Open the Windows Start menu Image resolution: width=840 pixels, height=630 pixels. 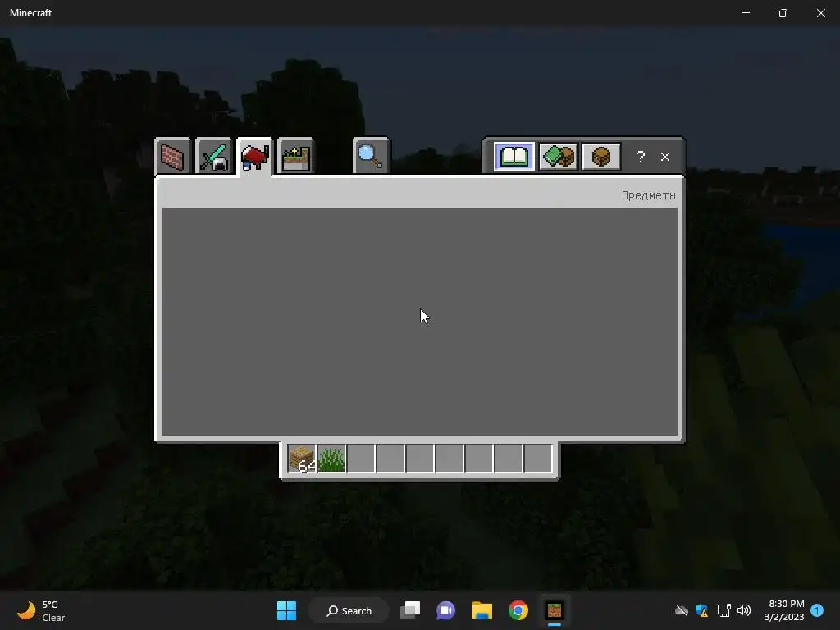[x=286, y=610]
